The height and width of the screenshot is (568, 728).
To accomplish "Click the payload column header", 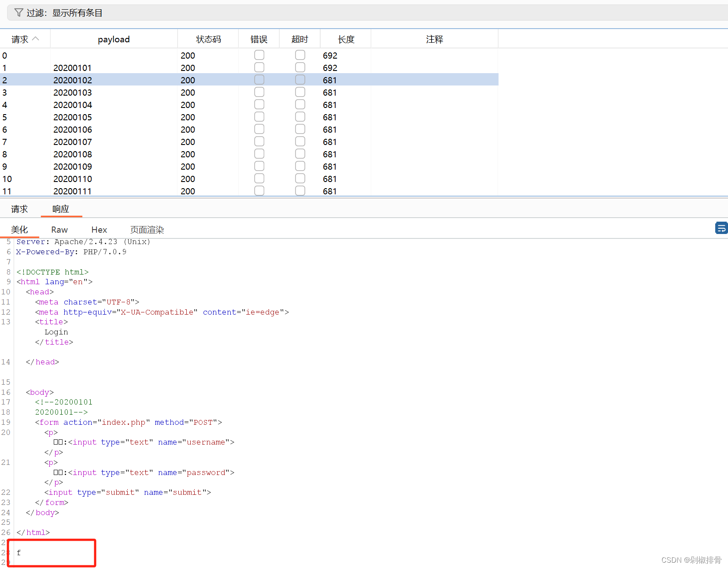I will coord(114,39).
